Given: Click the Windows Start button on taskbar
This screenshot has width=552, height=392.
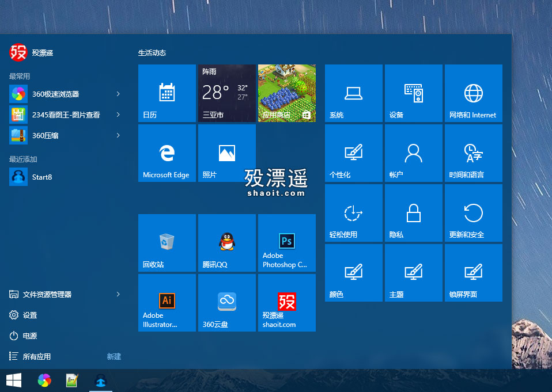Looking at the screenshot, I should coord(14,380).
